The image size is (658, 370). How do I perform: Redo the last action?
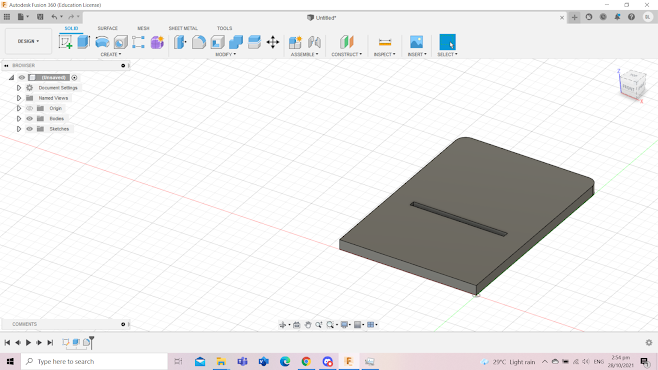pos(71,17)
